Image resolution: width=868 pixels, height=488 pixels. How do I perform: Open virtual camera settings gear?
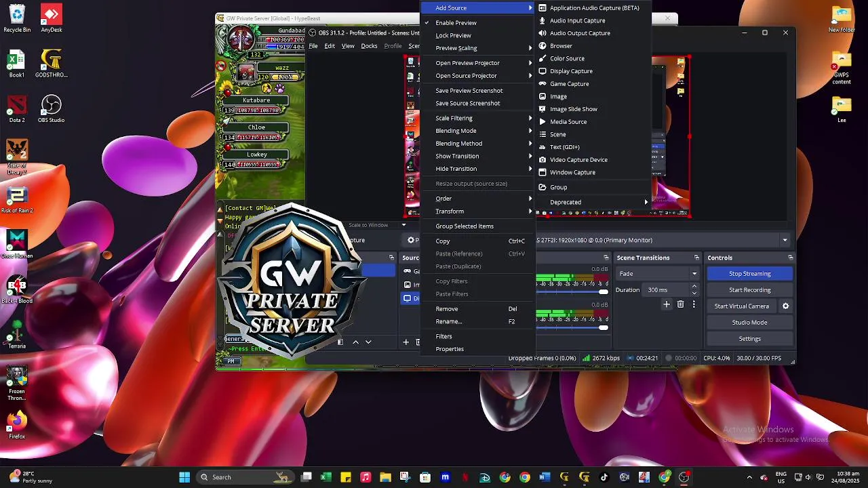coord(785,306)
